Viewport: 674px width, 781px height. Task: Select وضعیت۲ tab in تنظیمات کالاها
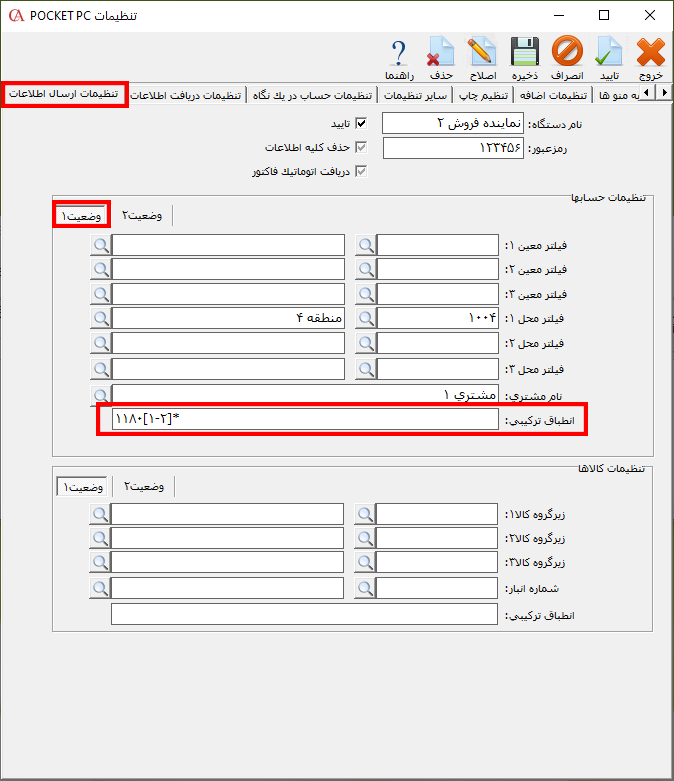point(144,486)
